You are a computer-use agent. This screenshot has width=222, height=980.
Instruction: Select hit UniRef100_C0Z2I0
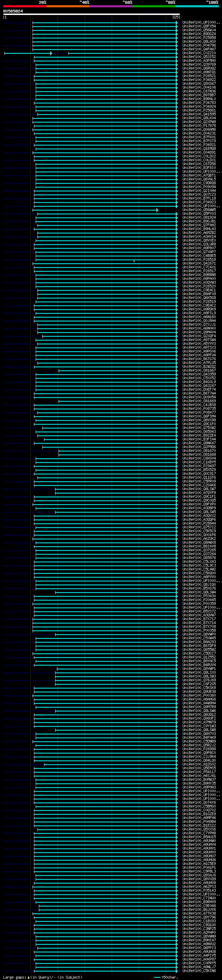click(x=199, y=53)
